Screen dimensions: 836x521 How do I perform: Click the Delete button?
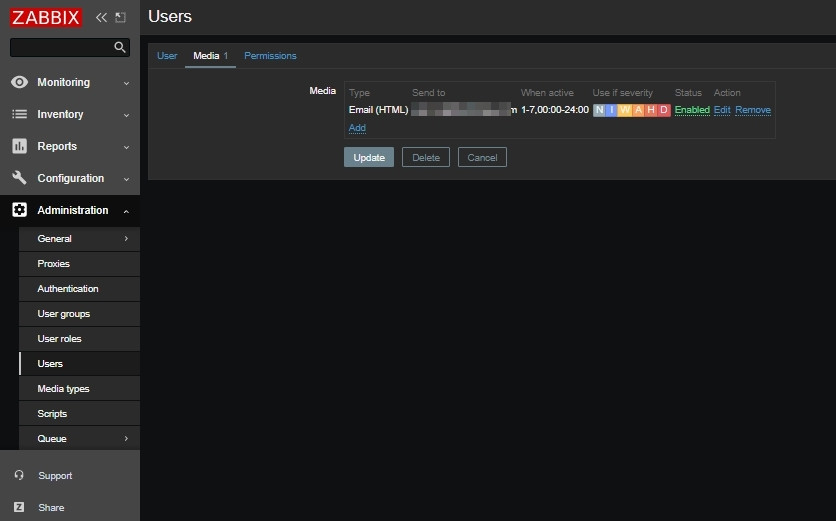[426, 157]
